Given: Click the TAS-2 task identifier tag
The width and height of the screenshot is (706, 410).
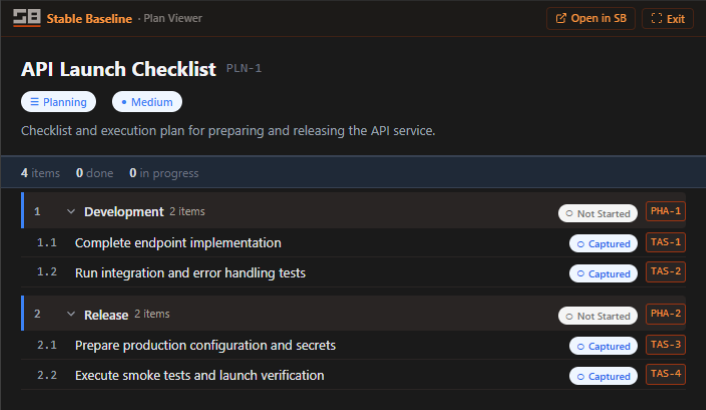Looking at the screenshot, I should click(x=666, y=271).
